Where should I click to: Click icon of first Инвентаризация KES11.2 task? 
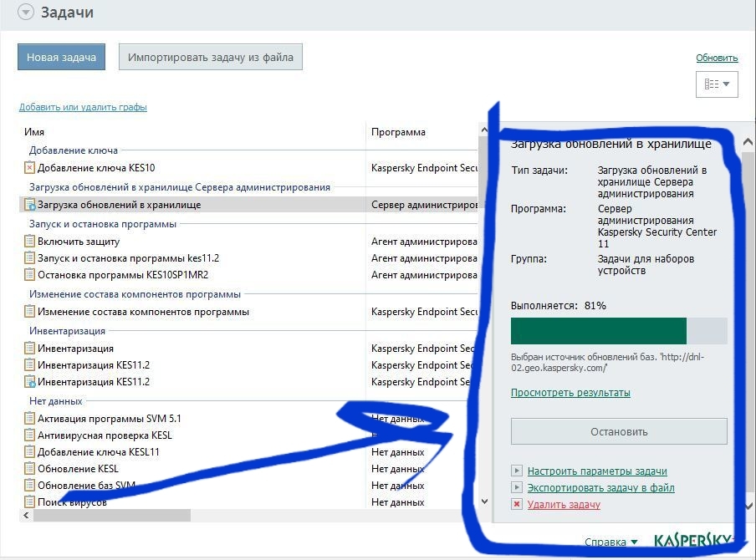29,364
